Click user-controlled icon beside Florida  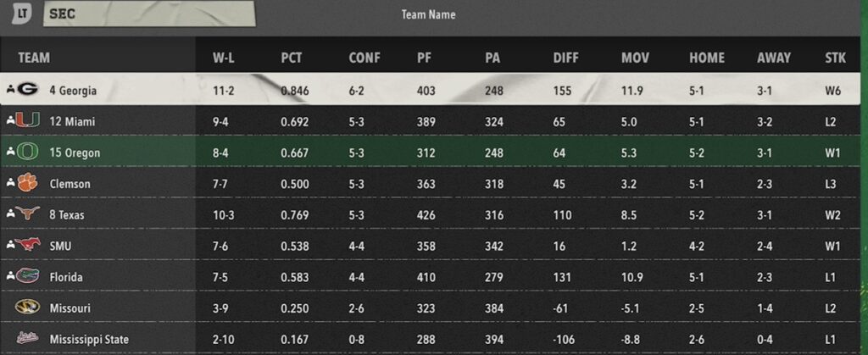pos(10,276)
